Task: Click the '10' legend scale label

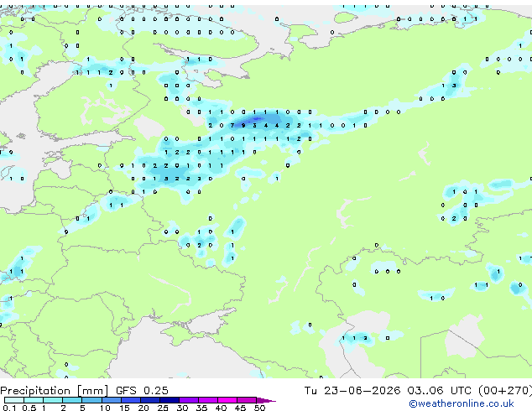Action: coord(105,408)
